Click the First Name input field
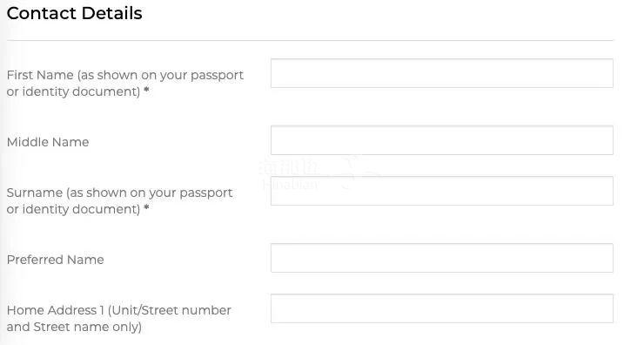 [442, 73]
